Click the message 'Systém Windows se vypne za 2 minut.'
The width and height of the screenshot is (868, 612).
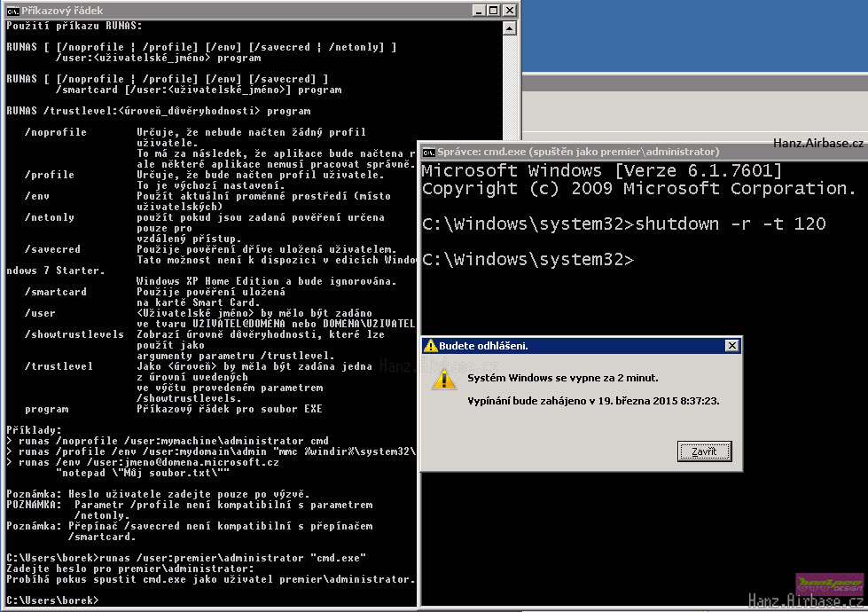coord(562,378)
